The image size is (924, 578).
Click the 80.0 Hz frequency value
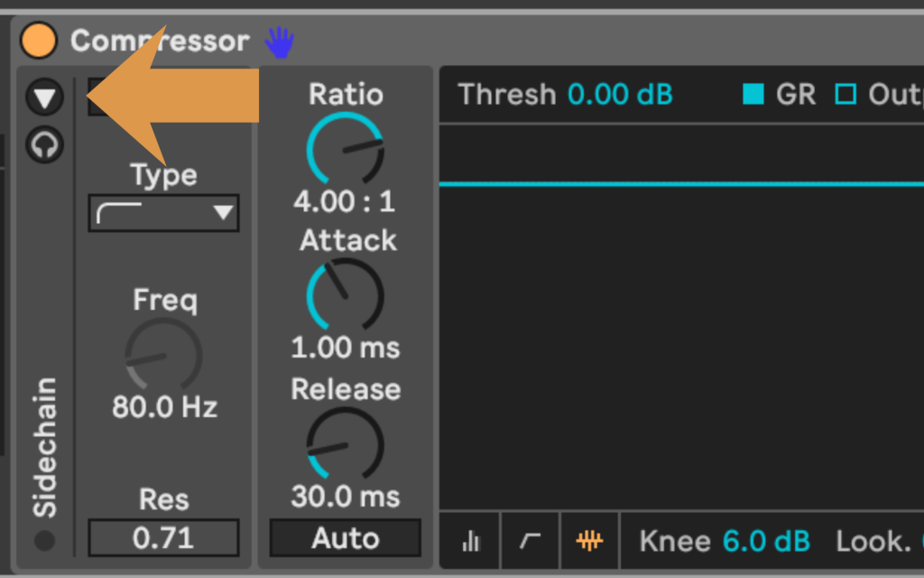tap(164, 407)
